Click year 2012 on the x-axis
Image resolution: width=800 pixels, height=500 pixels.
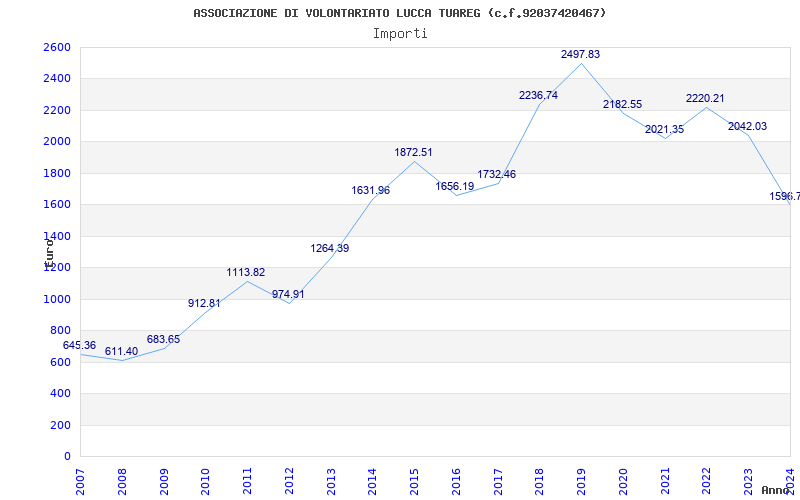(290, 482)
